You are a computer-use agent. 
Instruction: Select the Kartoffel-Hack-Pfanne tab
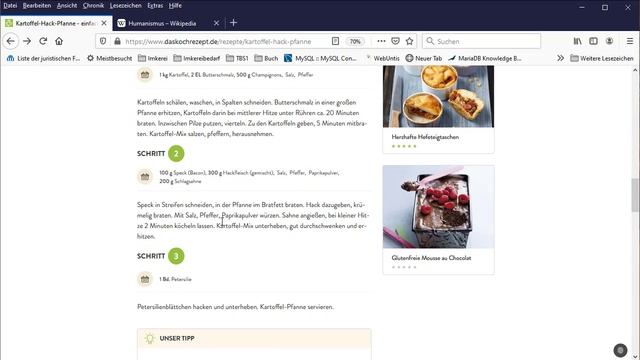[56, 23]
